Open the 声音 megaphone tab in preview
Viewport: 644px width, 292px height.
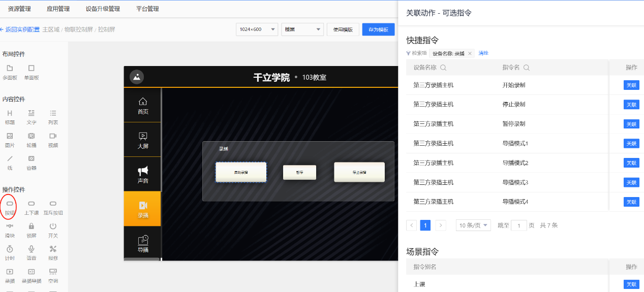[143, 171]
